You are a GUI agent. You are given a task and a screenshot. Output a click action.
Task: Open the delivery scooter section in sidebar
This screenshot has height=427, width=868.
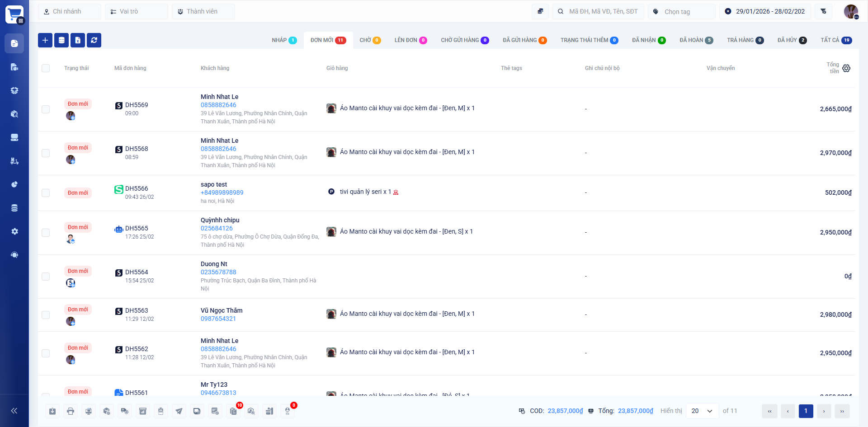point(14,161)
